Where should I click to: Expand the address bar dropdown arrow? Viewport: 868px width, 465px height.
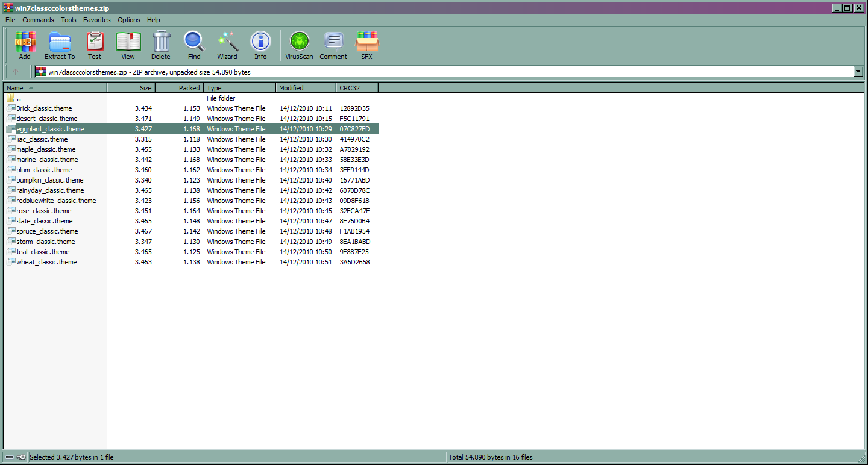tap(858, 72)
